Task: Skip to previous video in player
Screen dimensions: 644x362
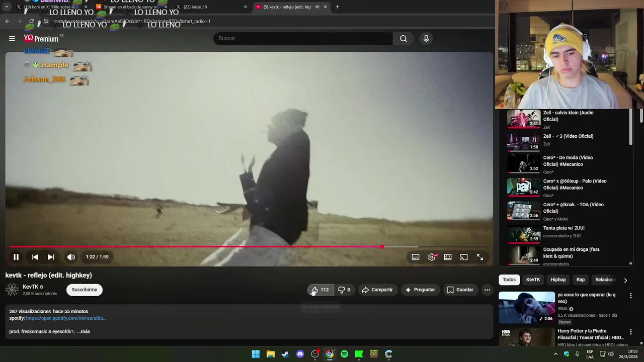Action: tap(35, 257)
